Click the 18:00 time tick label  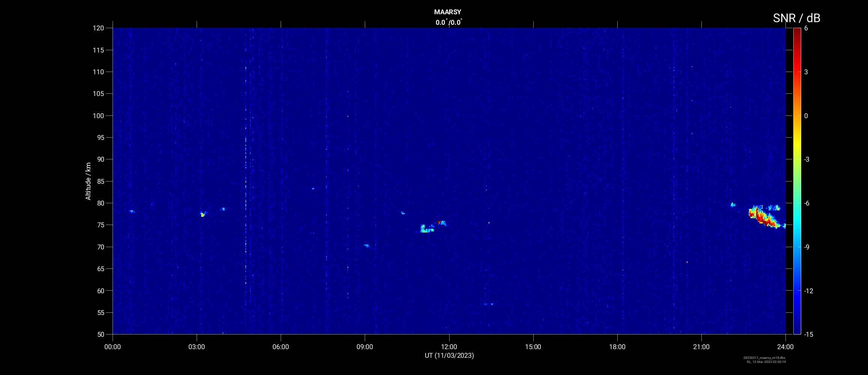617,347
